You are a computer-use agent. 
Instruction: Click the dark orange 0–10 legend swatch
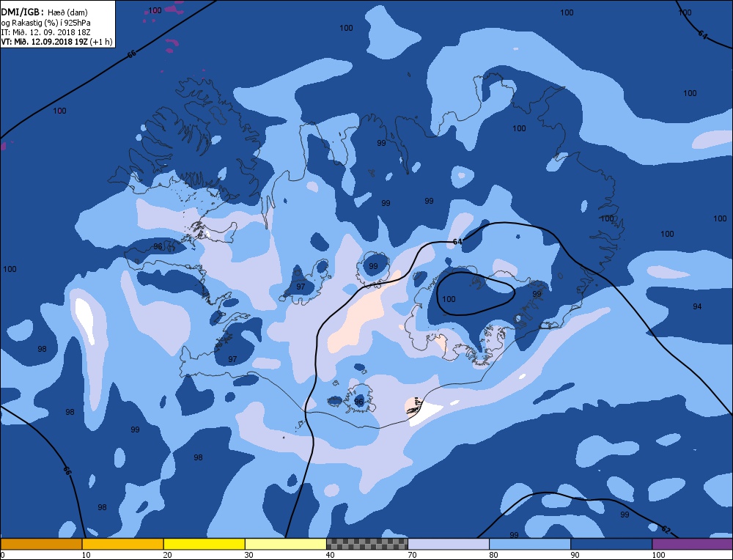click(41, 544)
